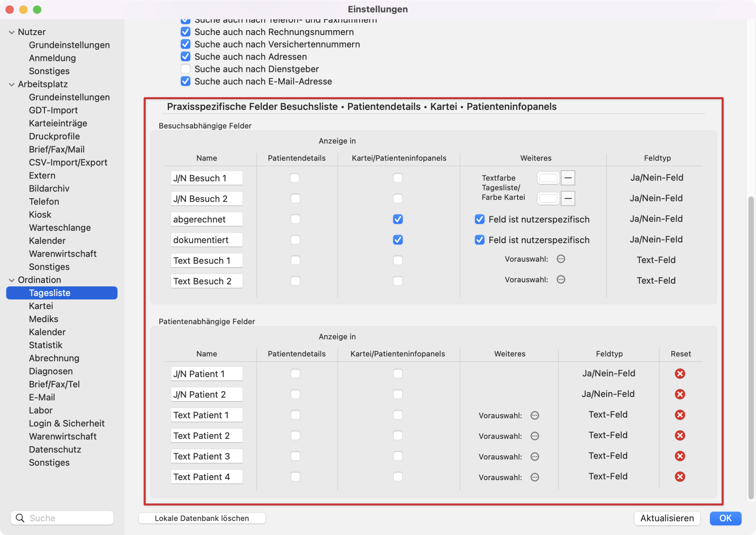Open Login & Sicherheit settings
756x535 pixels.
(67, 423)
